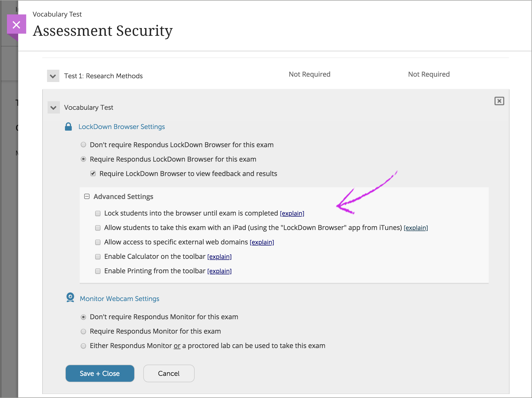Viewport: 532px width, 398px height.
Task: Click the LockDown Browser Settings heading
Action: (x=122, y=127)
